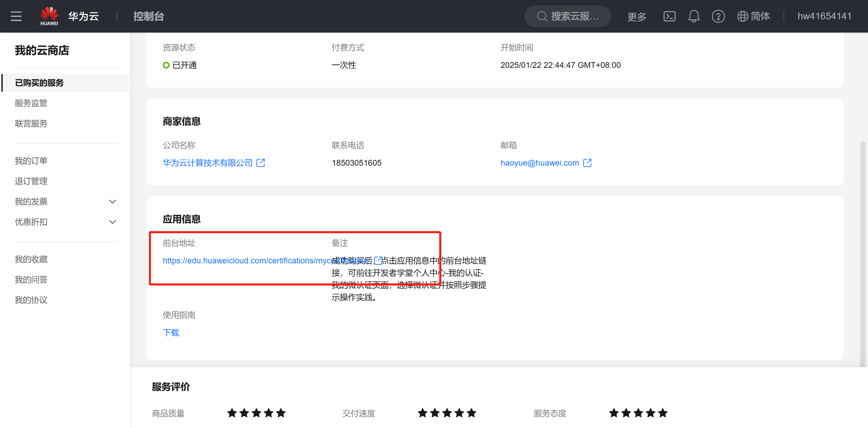Click the help question mark icon
Screen dimensions: 868x428
[718, 16]
